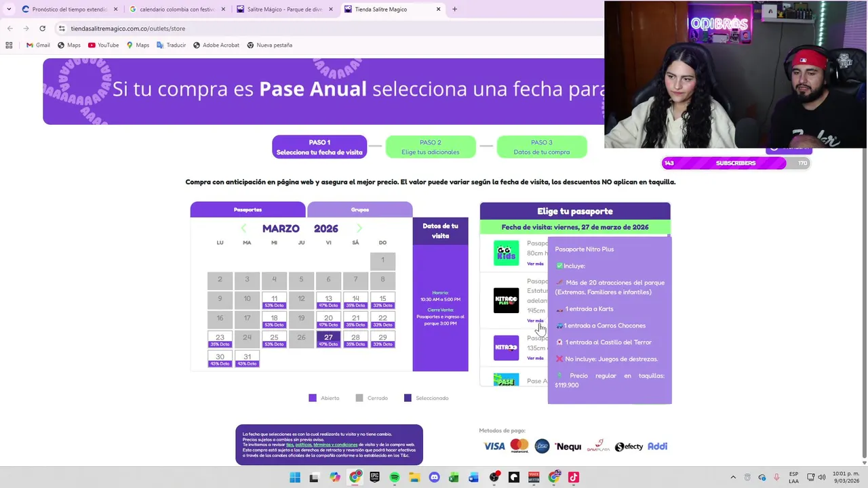The height and width of the screenshot is (488, 868).
Task: Switch to Salitre Mágico - Parque tab
Action: [285, 9]
